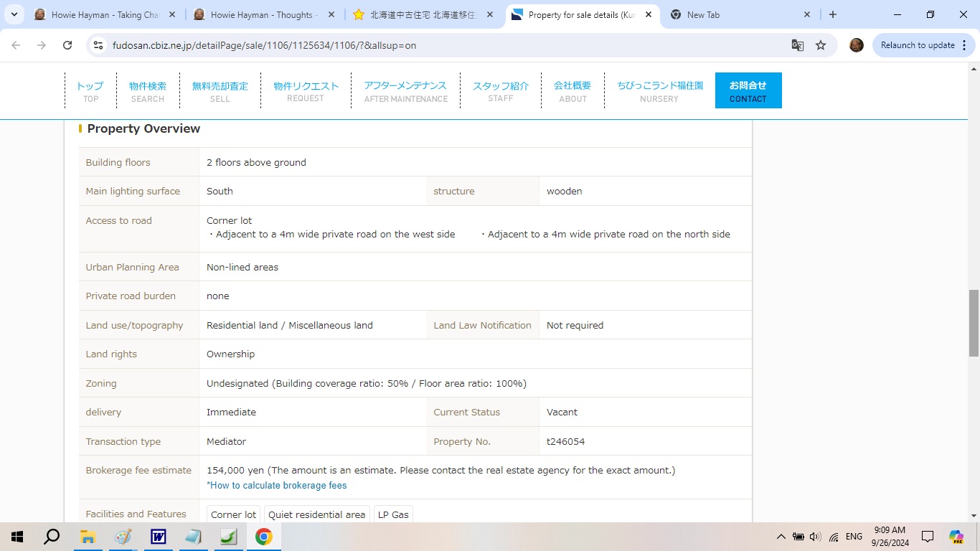
Task: Show hidden system tray icons chevron
Action: coord(781,537)
